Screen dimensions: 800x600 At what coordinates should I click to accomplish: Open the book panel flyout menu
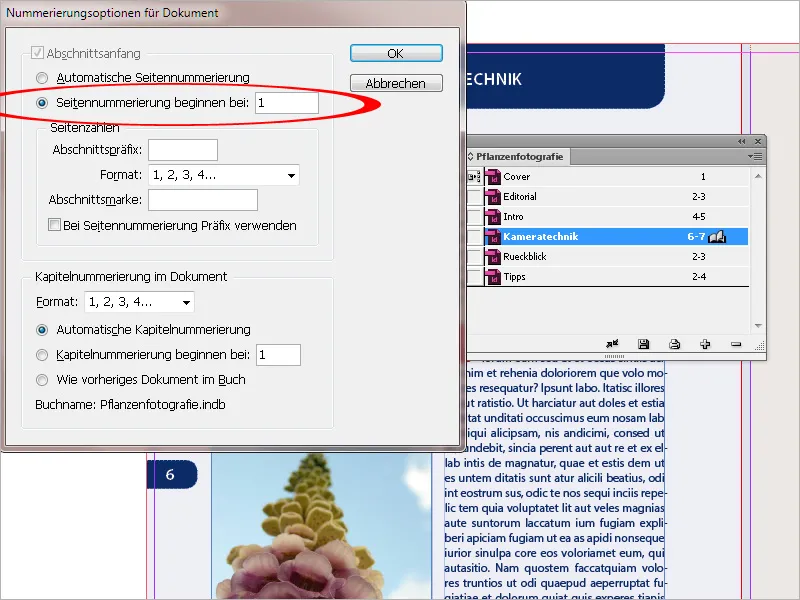click(x=755, y=157)
